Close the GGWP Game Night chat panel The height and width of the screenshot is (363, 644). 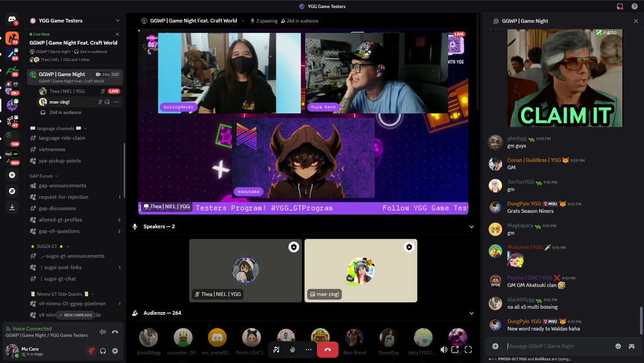[x=636, y=21]
